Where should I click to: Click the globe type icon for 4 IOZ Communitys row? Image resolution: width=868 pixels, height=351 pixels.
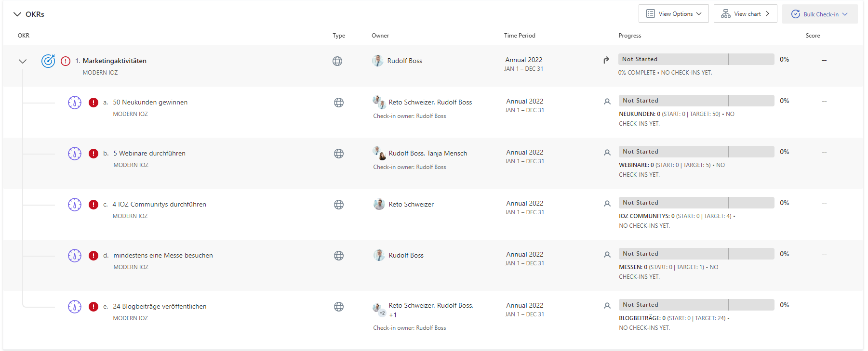(339, 205)
